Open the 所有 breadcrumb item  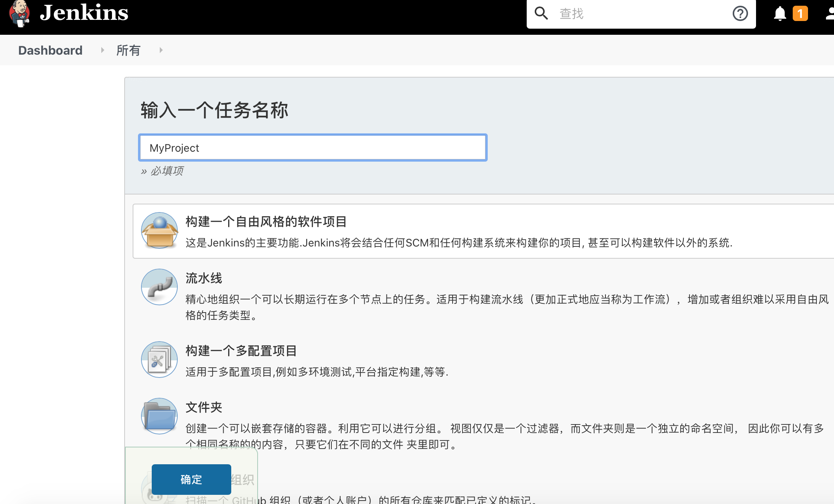pyautogui.click(x=128, y=50)
